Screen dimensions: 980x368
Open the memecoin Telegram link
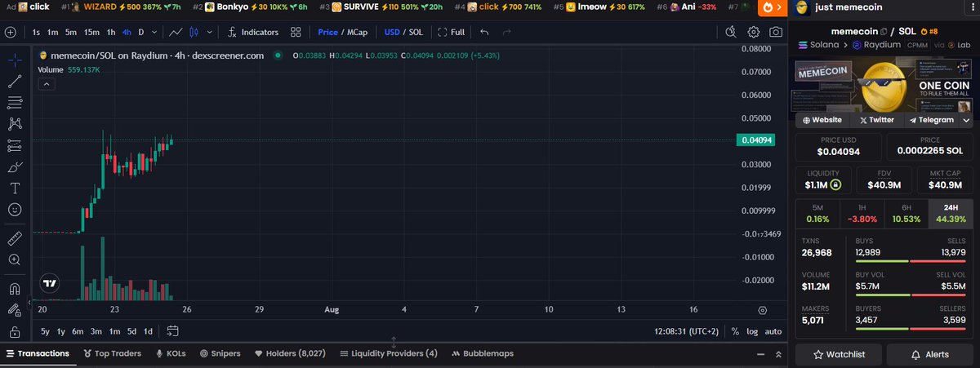[x=931, y=120]
